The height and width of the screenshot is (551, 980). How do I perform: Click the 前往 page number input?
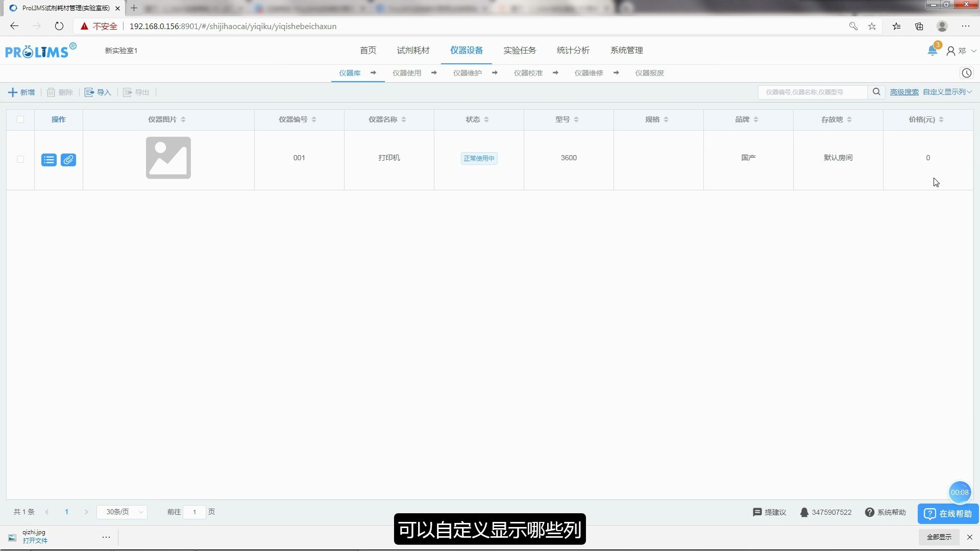coord(194,512)
